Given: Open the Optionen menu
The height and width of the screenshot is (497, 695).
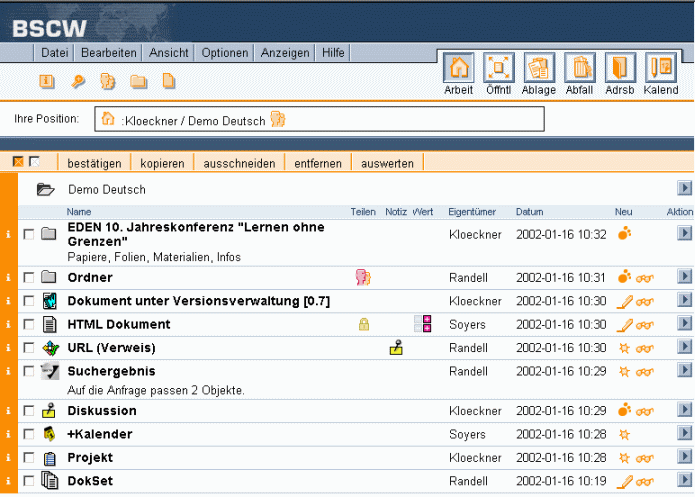Looking at the screenshot, I should coord(224,53).
